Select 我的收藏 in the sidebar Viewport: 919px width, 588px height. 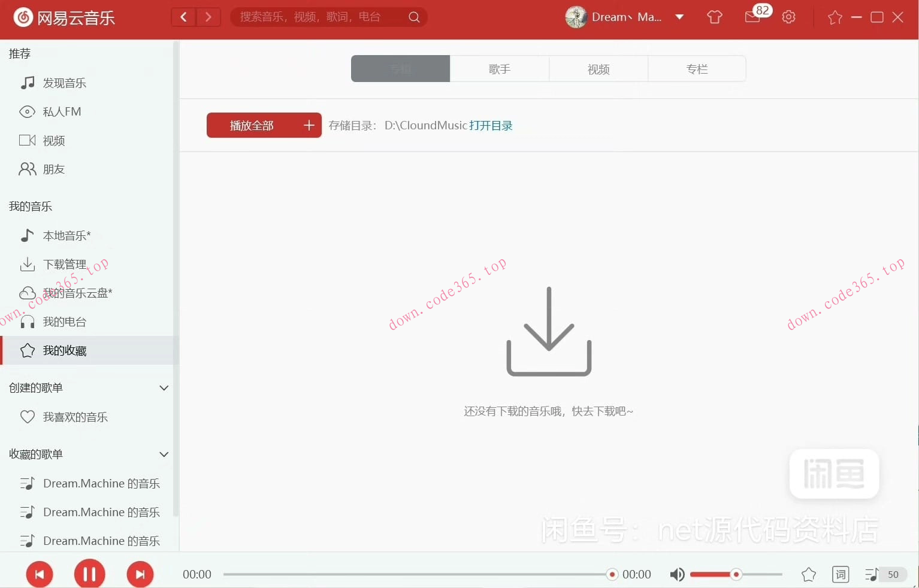click(x=90, y=350)
